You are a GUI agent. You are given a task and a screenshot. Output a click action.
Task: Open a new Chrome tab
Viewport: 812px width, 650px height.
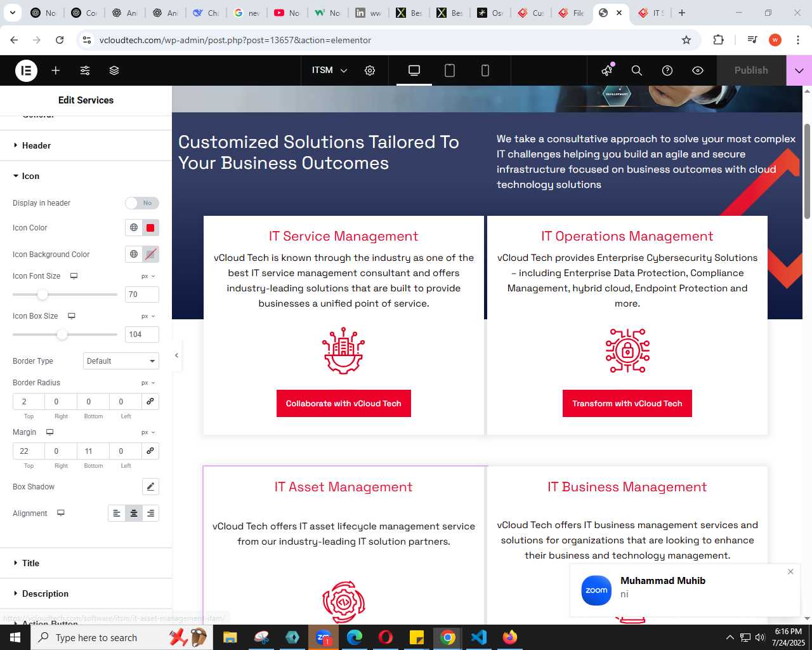point(682,13)
